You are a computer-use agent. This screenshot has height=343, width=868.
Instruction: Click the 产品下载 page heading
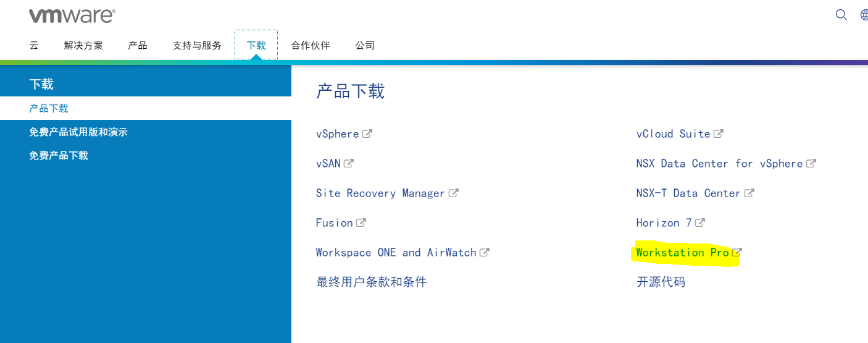tap(351, 91)
